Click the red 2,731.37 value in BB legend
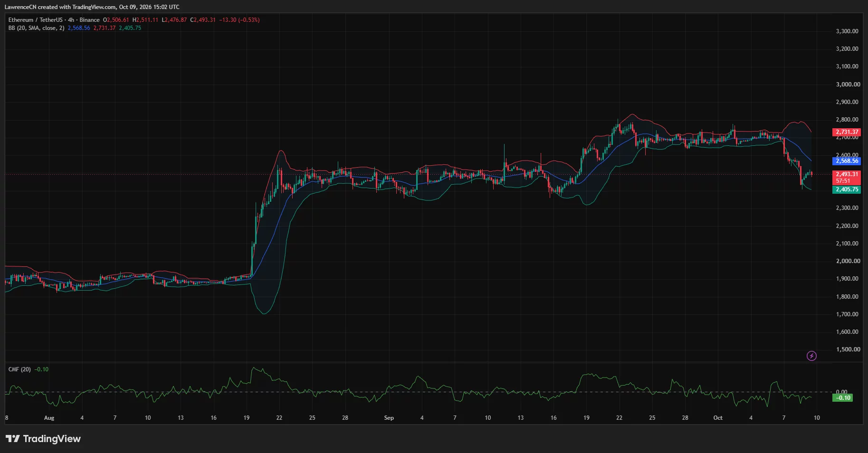Viewport: 868px width, 453px height. coord(105,28)
